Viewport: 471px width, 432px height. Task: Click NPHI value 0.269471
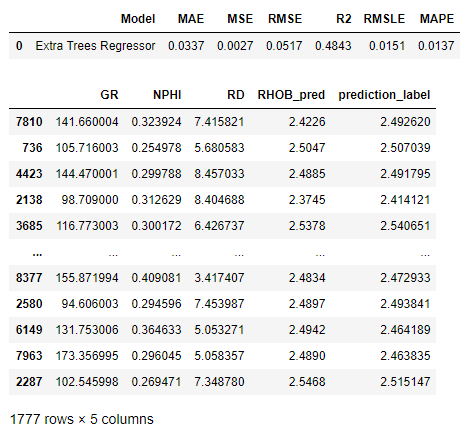point(156,382)
